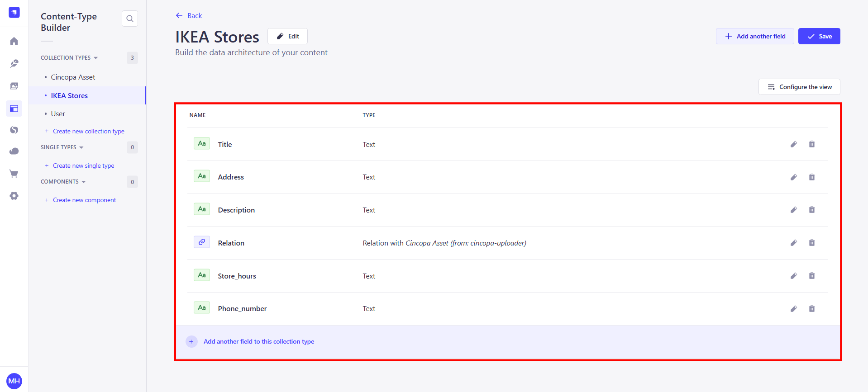
Task: Click the Aa text icon for Title
Action: point(202,143)
